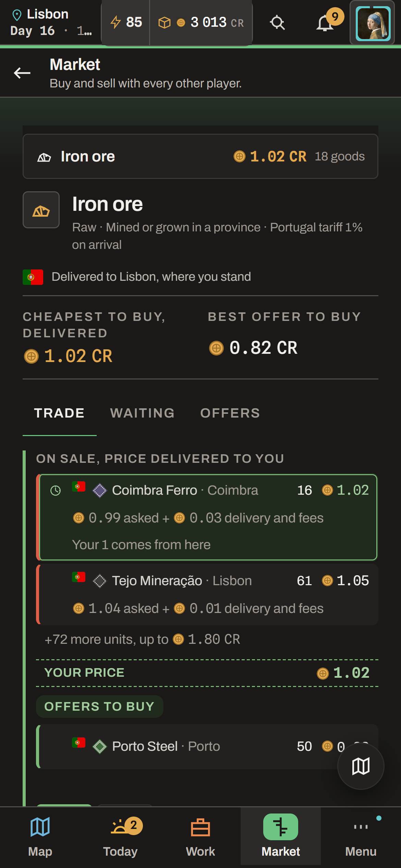
Task: Open the profile avatar portrait
Action: 373,23
